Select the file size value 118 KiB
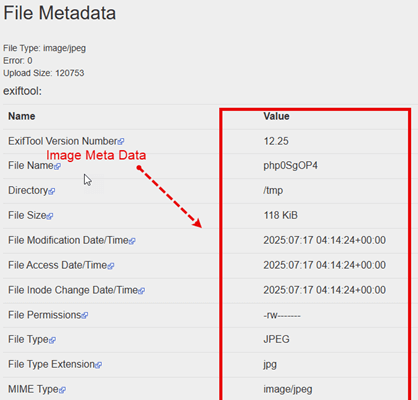 coord(280,216)
